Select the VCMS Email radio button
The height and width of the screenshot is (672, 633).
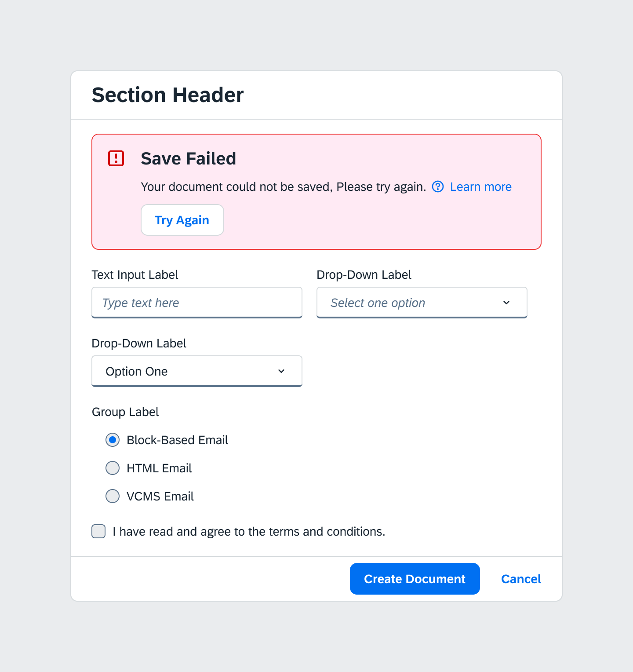point(113,496)
